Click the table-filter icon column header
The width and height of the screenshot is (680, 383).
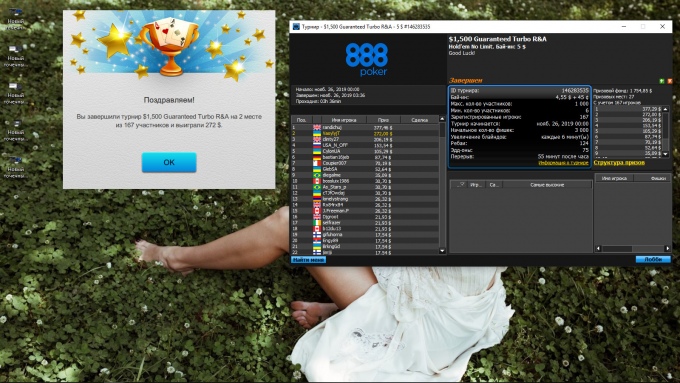pyautogui.click(x=459, y=185)
